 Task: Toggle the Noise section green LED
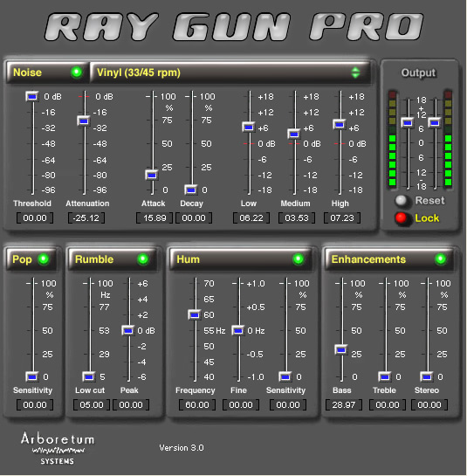(77, 72)
